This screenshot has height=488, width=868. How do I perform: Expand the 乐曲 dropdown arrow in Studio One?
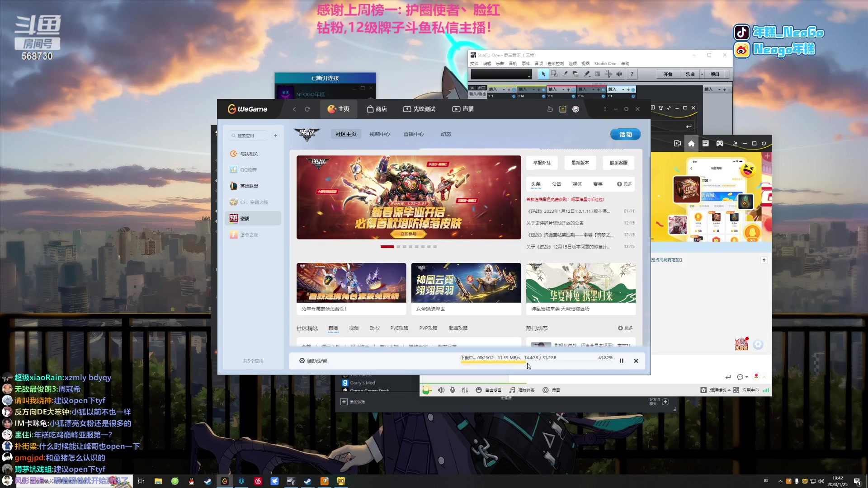[702, 75]
